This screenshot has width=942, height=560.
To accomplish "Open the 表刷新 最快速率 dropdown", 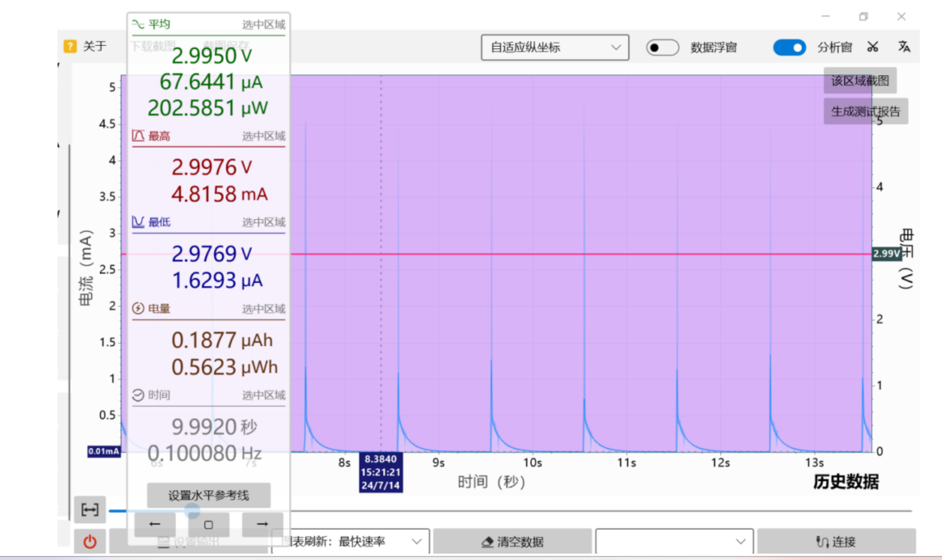I will click(x=350, y=541).
